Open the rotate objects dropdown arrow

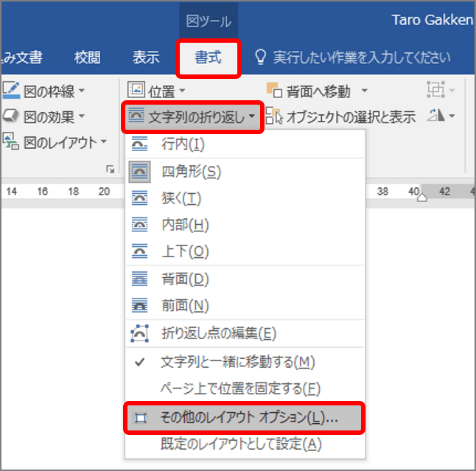452,116
